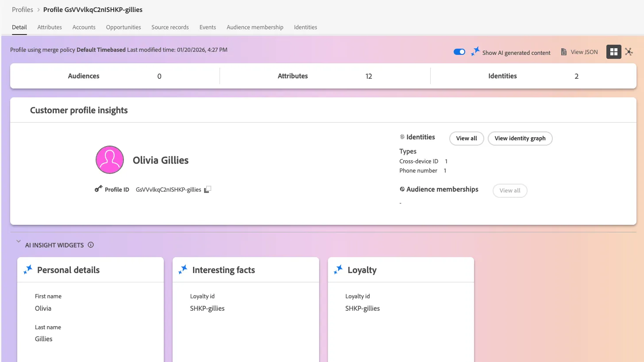Click the sparkle icon on Loyalty widget
Screen dimensions: 644x362
pos(338,270)
